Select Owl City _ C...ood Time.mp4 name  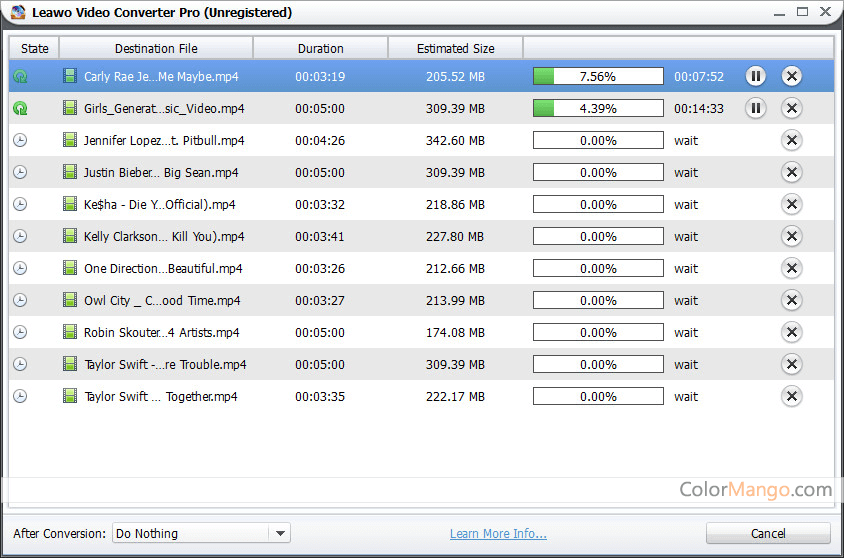[x=162, y=300]
